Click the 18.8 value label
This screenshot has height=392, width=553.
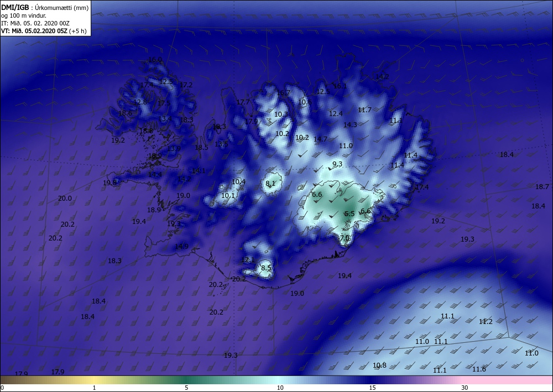(146, 131)
